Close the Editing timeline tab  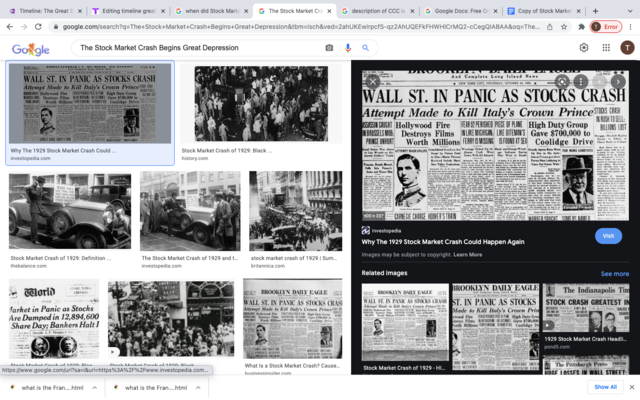click(163, 11)
